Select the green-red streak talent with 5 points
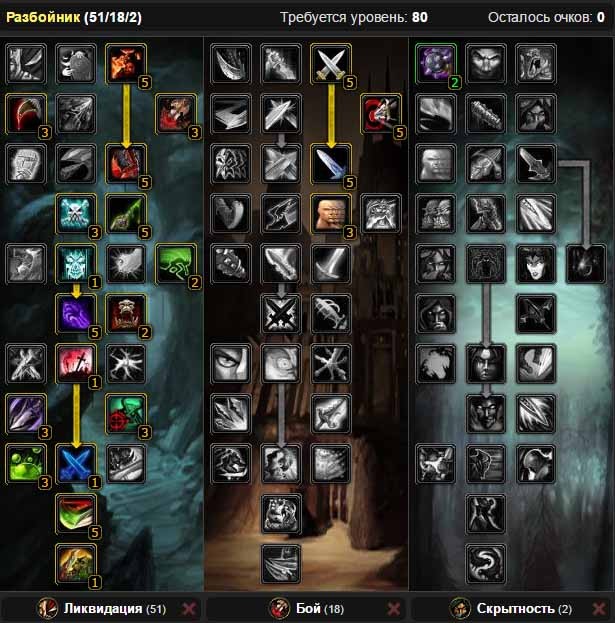Image resolution: width=615 pixels, height=623 pixels. [x=76, y=514]
